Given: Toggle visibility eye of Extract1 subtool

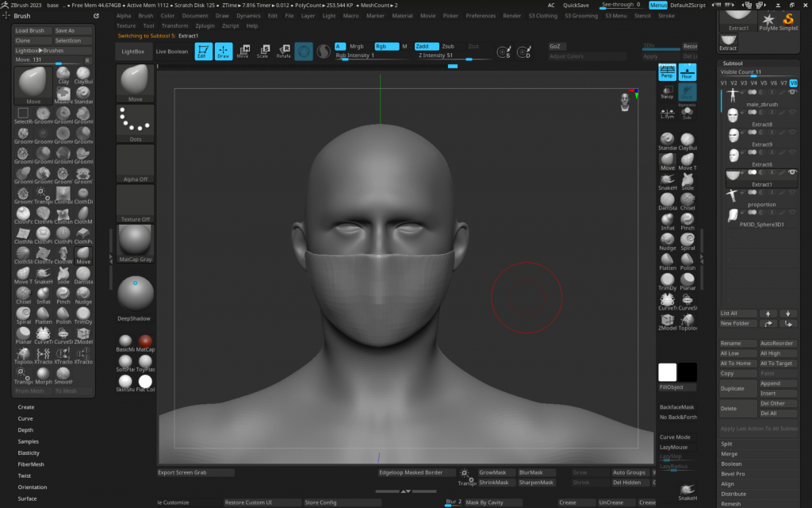Looking at the screenshot, I should click(792, 172).
